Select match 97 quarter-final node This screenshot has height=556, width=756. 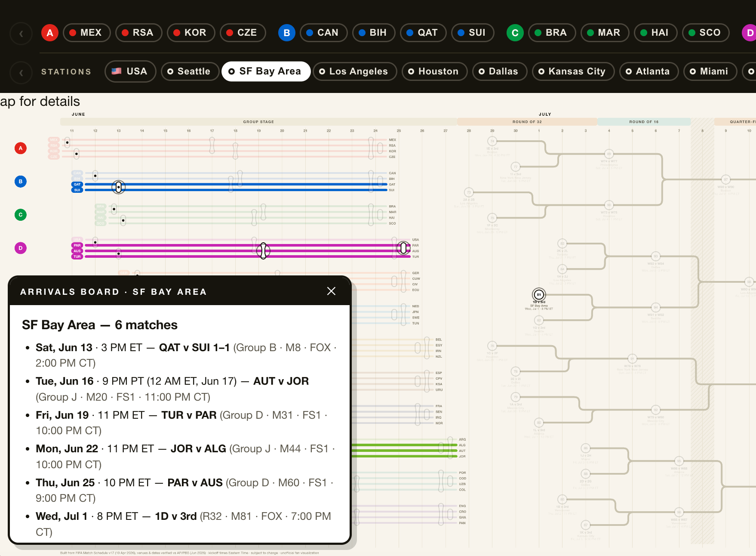[x=726, y=179]
